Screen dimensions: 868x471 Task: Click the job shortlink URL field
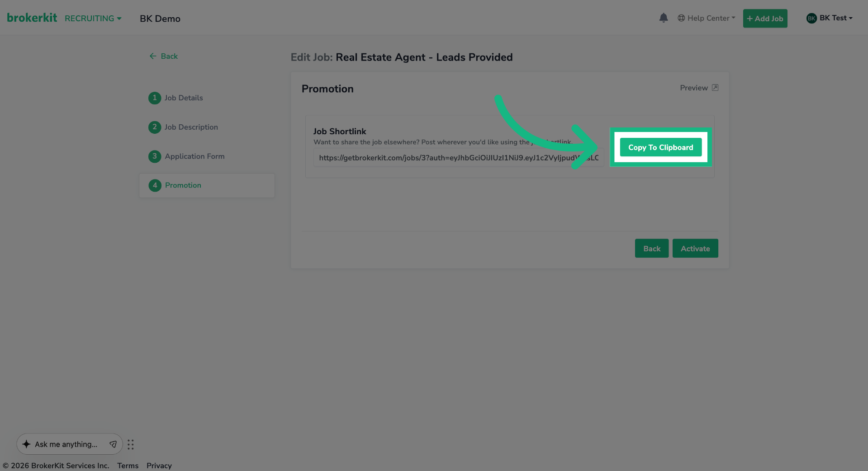pyautogui.click(x=458, y=157)
